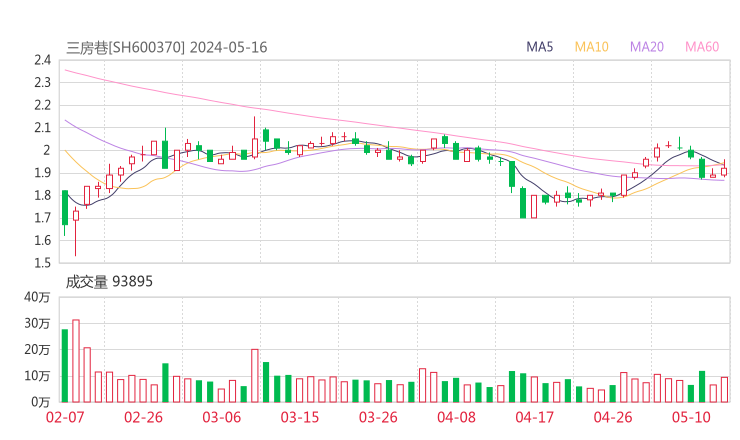Click the 20万 volume axis label
740x440 pixels.
[37, 350]
